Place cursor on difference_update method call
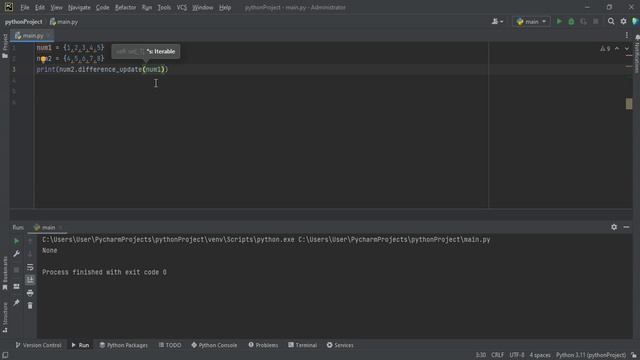Viewport: 640px width, 360px height. pos(110,69)
